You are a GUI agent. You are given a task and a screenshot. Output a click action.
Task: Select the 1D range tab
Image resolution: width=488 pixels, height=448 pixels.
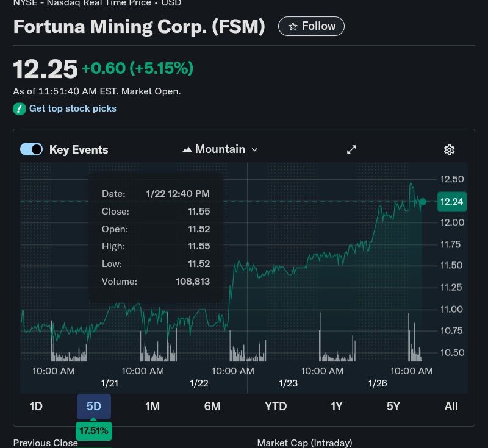tap(36, 407)
